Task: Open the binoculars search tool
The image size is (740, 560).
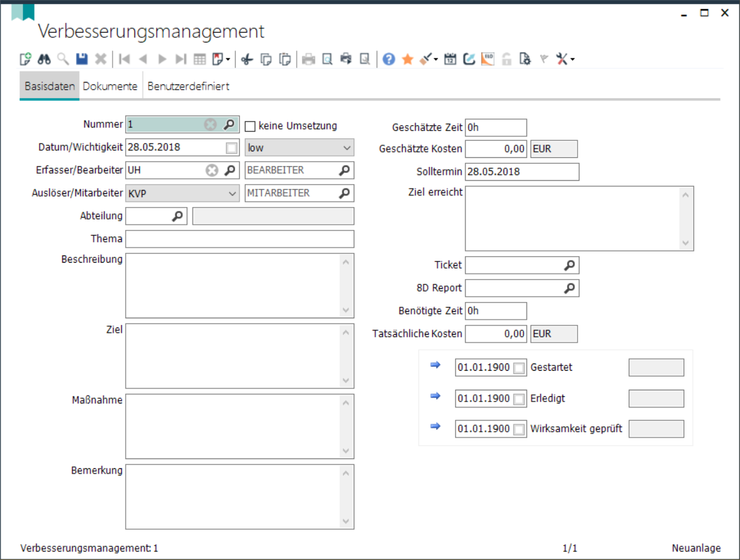Action: tap(45, 59)
